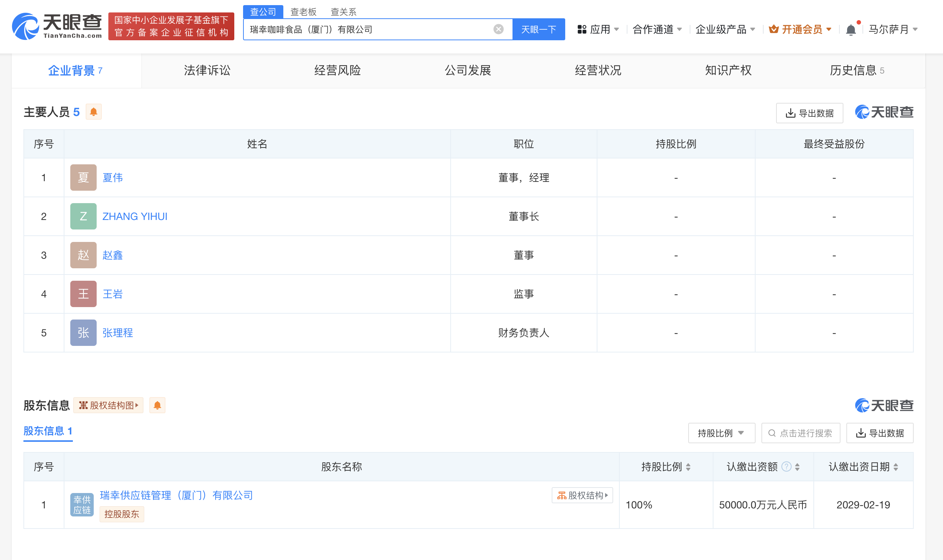943x560 pixels.
Task: Toggle the monitoring bell beside 股东信息
Action: (158, 405)
